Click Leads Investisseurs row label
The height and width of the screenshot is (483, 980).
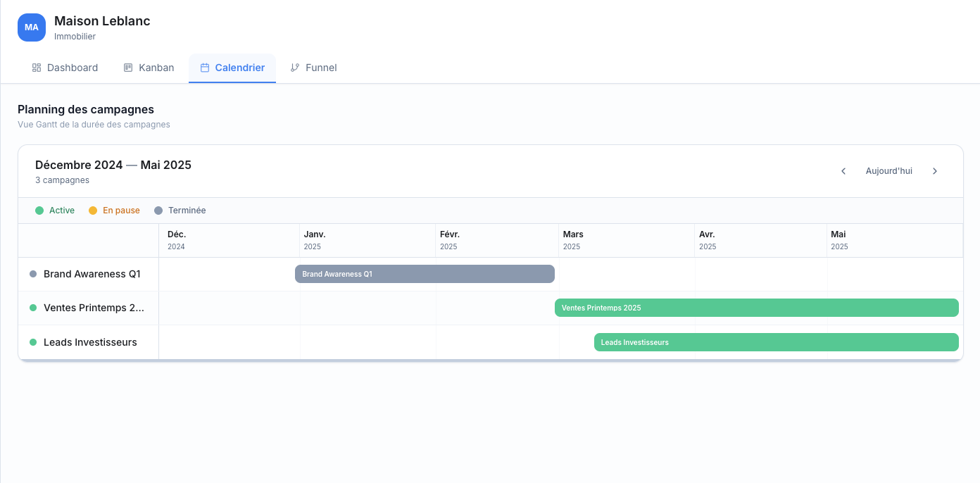90,342
